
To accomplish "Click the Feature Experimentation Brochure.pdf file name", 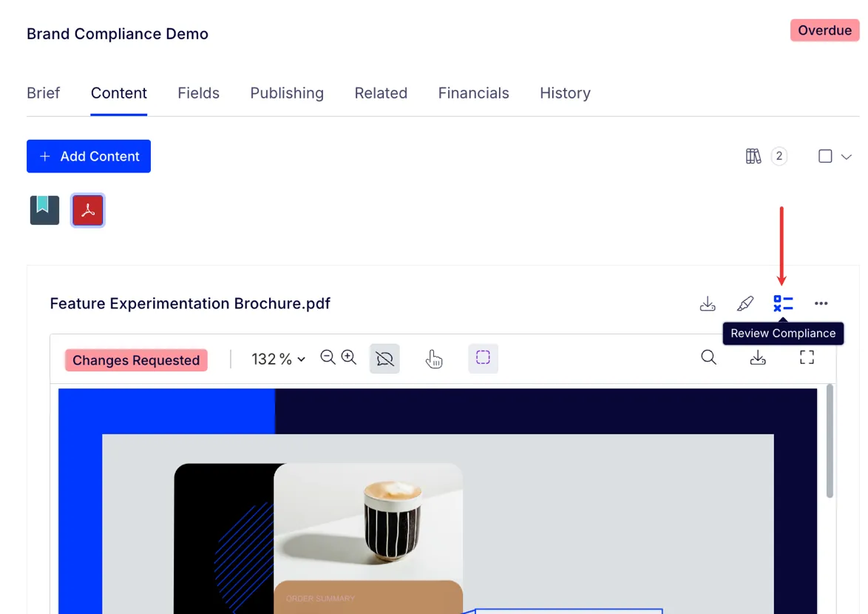I will 190,303.
